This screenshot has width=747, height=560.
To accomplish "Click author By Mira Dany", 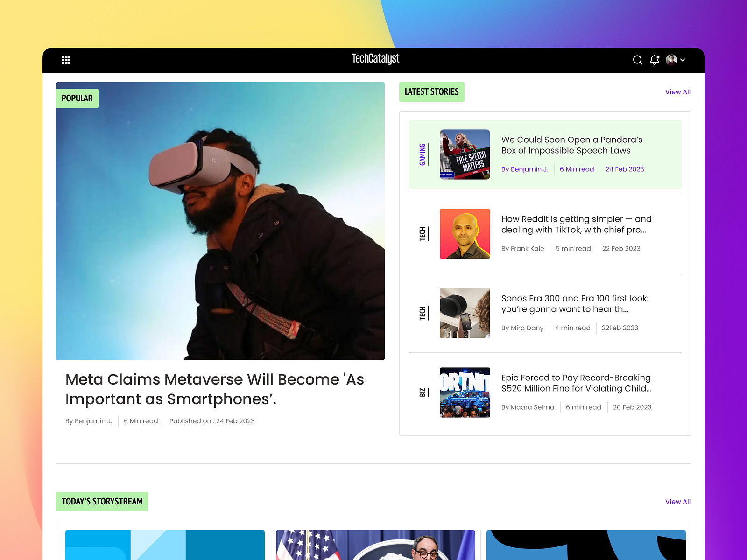I will [x=522, y=328].
